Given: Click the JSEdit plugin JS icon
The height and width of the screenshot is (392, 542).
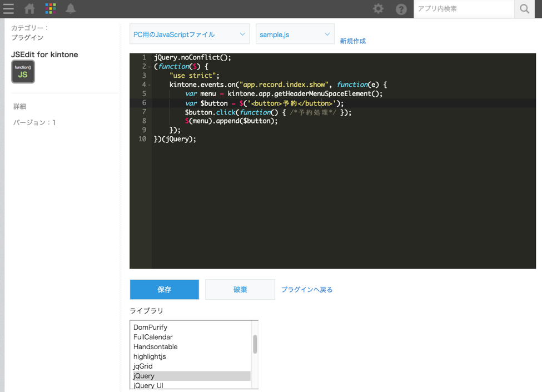Looking at the screenshot, I should click(23, 72).
